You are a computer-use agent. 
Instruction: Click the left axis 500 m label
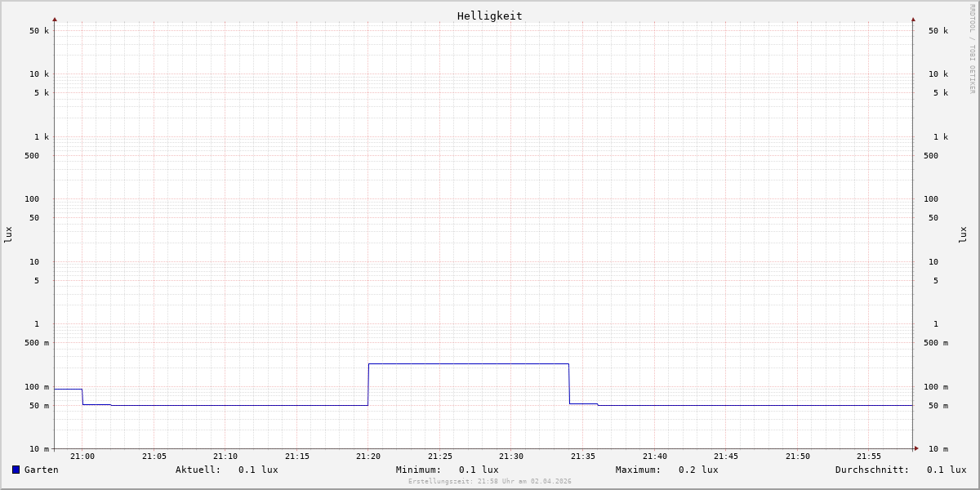click(37, 343)
